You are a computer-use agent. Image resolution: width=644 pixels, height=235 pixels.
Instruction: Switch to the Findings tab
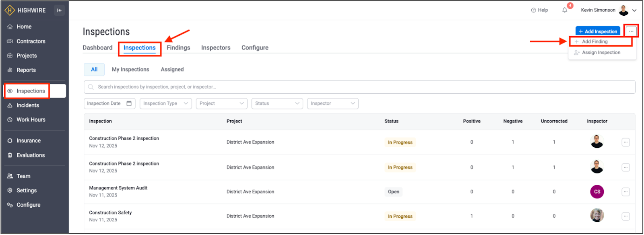[x=178, y=47]
